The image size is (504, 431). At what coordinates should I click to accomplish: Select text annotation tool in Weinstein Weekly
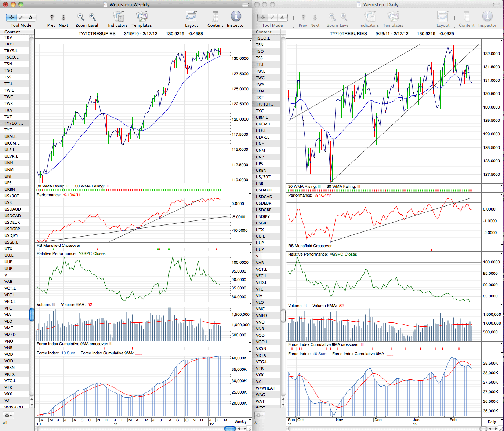31,17
